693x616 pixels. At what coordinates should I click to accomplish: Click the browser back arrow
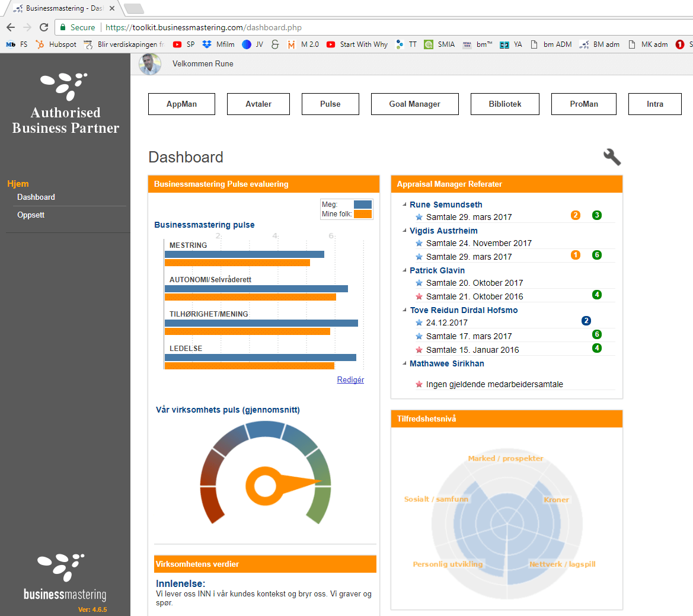[11, 27]
